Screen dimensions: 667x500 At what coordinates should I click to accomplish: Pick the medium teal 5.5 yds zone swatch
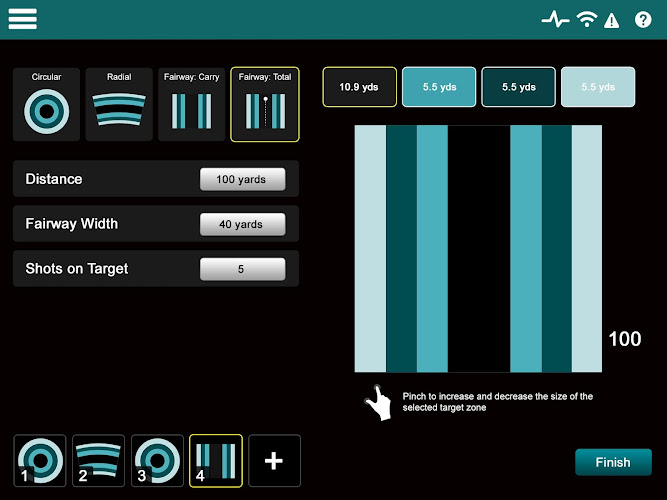[x=439, y=87]
